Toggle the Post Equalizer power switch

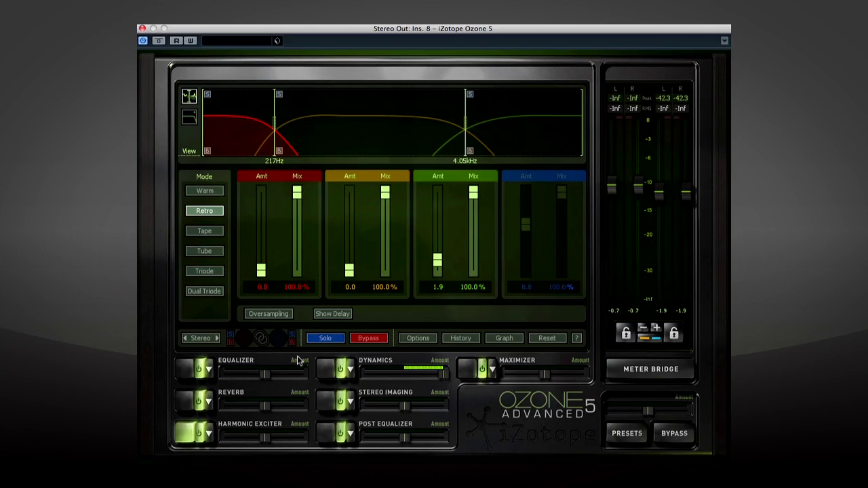click(340, 432)
